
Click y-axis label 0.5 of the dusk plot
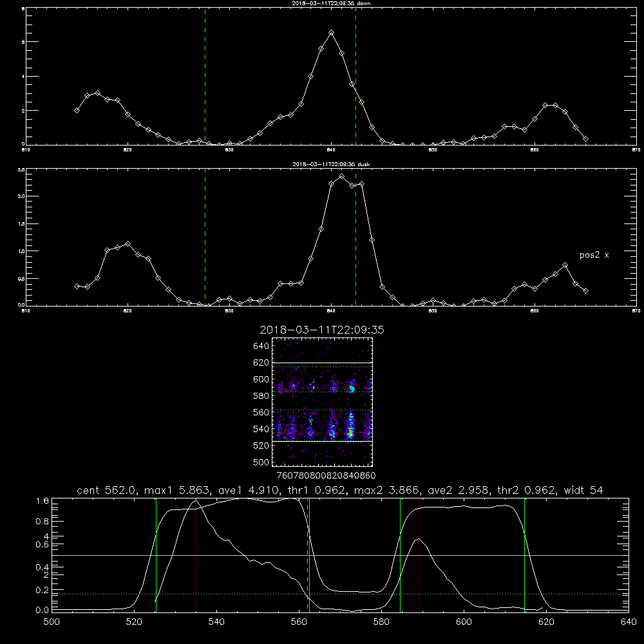click(21, 279)
